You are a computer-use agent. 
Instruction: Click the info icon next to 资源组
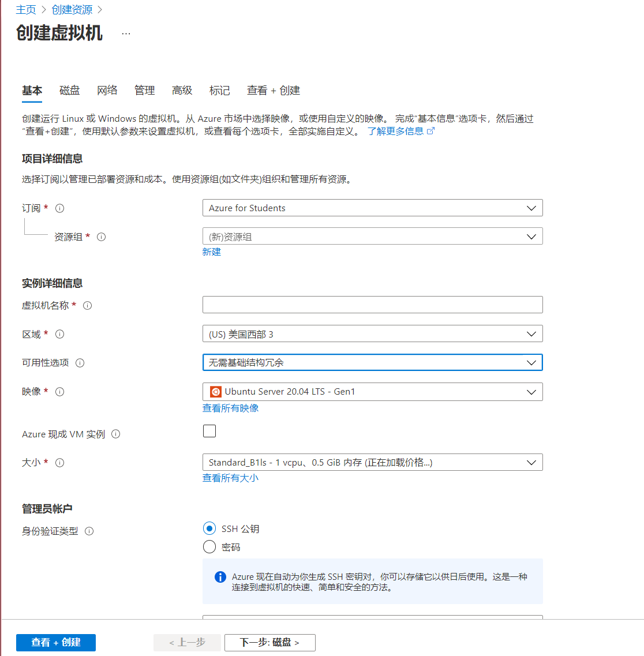(101, 237)
